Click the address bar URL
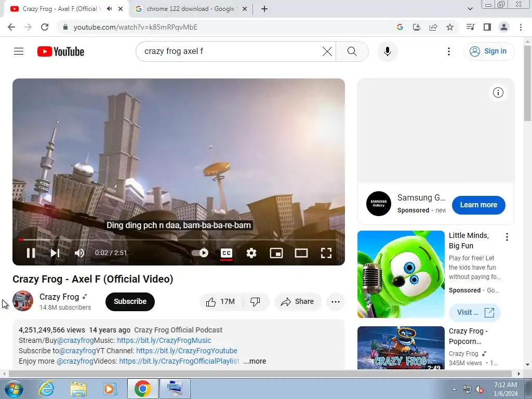 click(135, 27)
